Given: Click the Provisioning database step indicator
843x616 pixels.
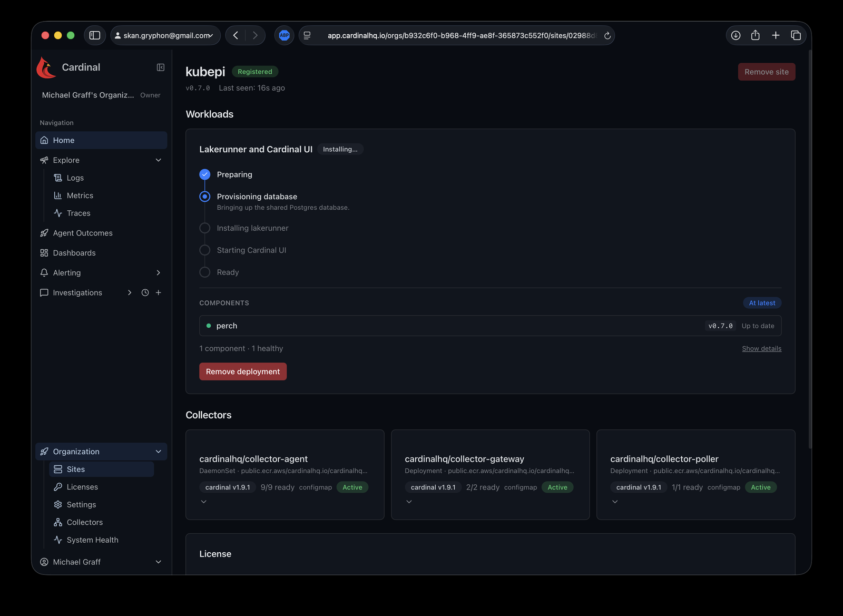Looking at the screenshot, I should [x=205, y=197].
